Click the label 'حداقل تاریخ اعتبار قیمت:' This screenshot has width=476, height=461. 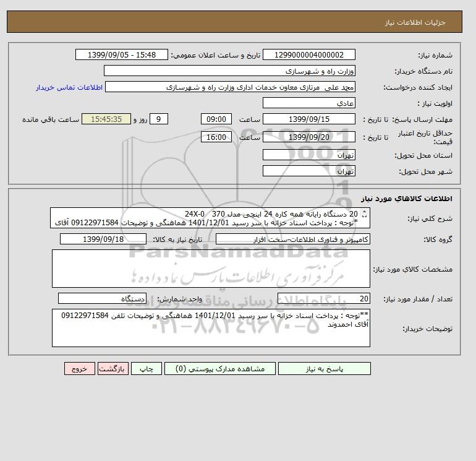click(x=425, y=137)
